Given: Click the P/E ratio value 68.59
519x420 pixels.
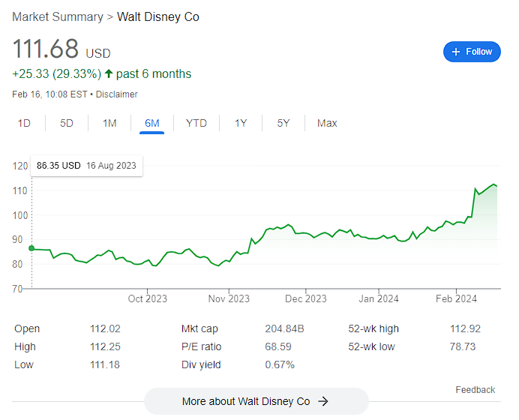Looking at the screenshot, I should (278, 346).
